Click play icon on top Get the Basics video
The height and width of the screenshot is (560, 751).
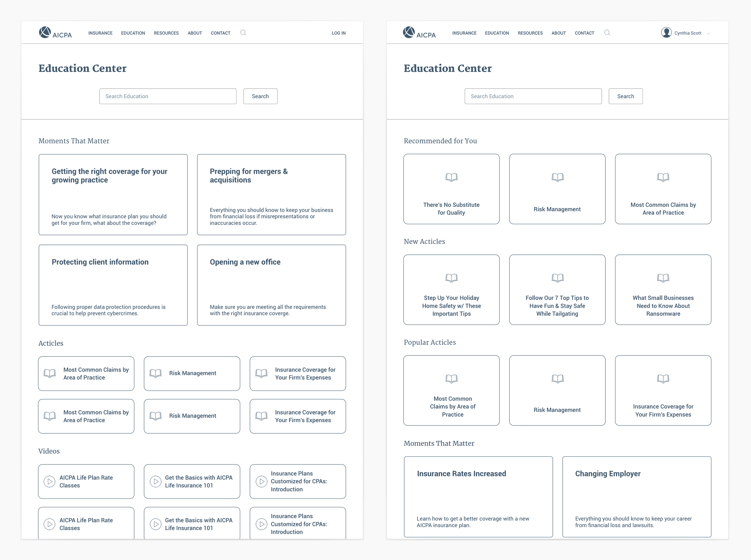coord(155,481)
